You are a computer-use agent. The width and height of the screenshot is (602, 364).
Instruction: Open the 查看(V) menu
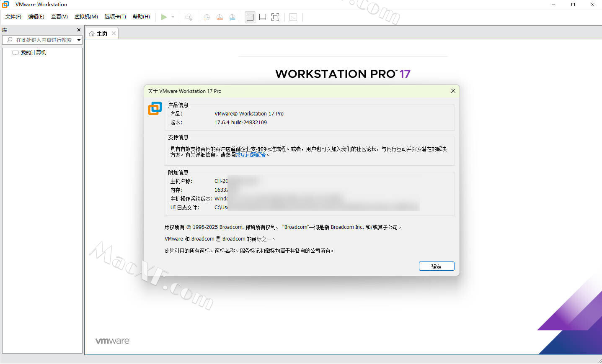pos(59,17)
